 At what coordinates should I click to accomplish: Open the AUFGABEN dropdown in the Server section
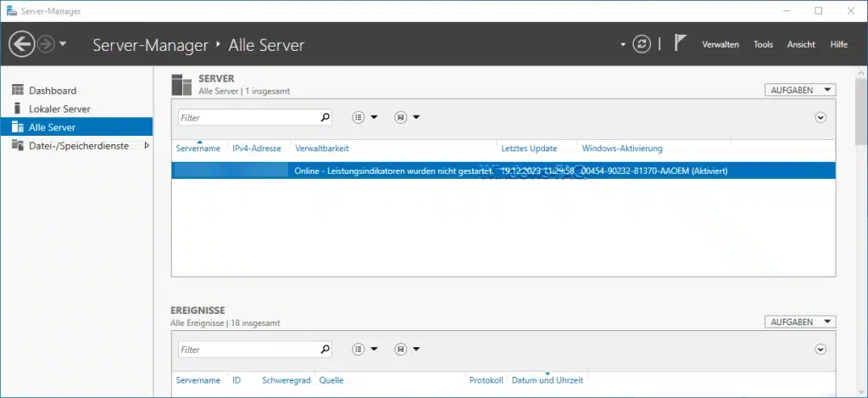[x=800, y=90]
